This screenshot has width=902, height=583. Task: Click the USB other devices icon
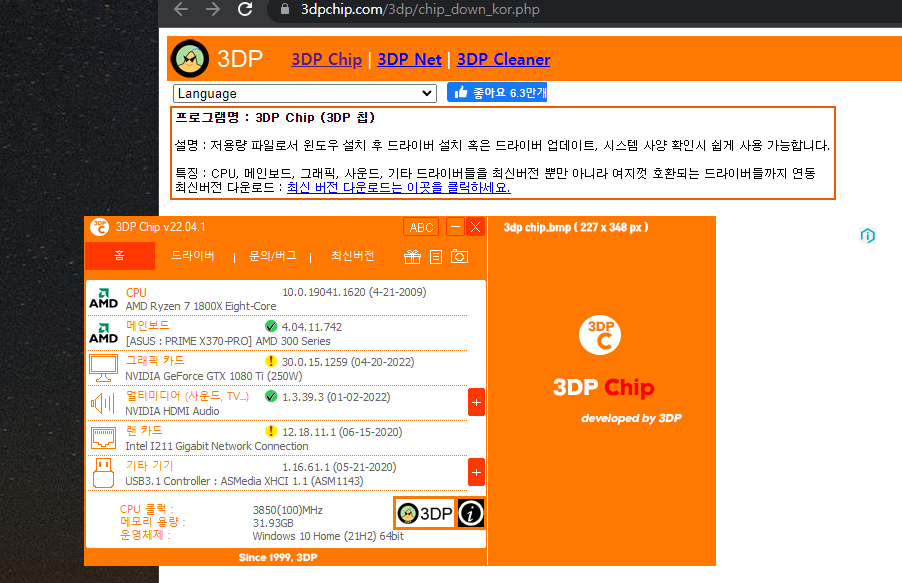tap(104, 473)
